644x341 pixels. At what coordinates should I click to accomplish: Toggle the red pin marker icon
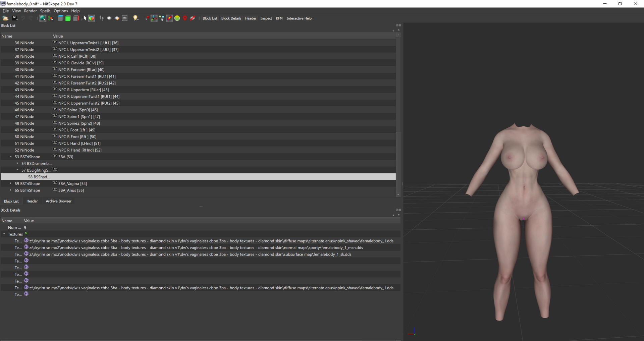[x=147, y=18]
